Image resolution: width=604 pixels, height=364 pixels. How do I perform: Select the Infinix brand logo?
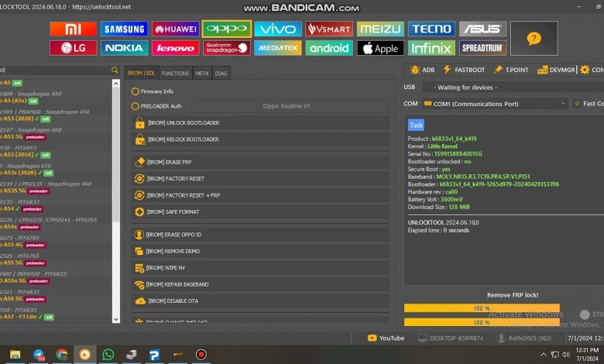click(431, 48)
